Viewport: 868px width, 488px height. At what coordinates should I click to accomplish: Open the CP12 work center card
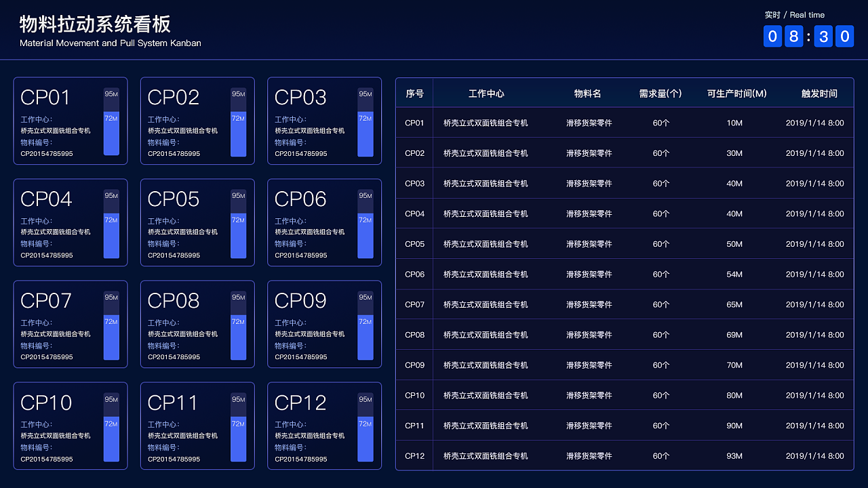(324, 426)
